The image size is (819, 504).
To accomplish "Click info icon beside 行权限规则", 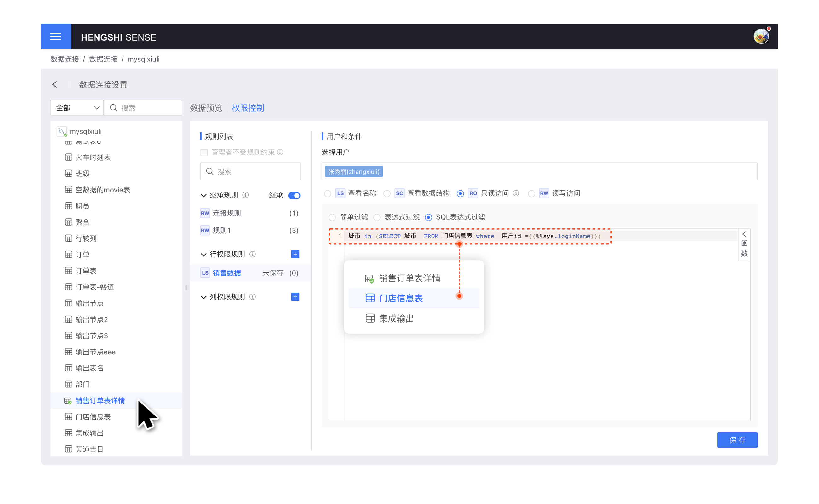I will pyautogui.click(x=252, y=254).
